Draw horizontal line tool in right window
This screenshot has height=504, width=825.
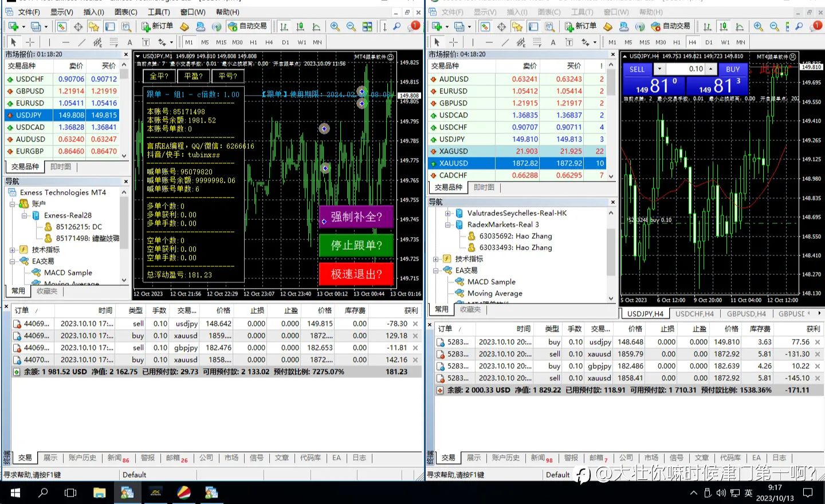coord(489,42)
